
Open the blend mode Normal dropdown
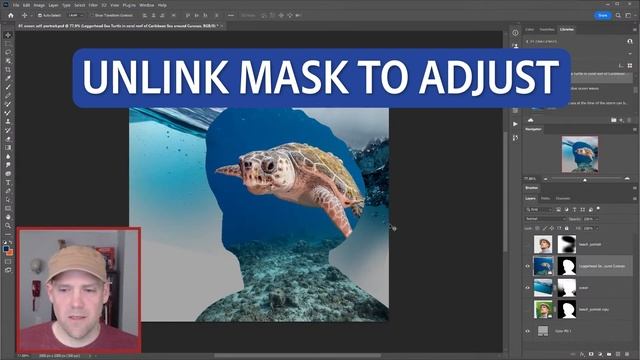[545, 219]
